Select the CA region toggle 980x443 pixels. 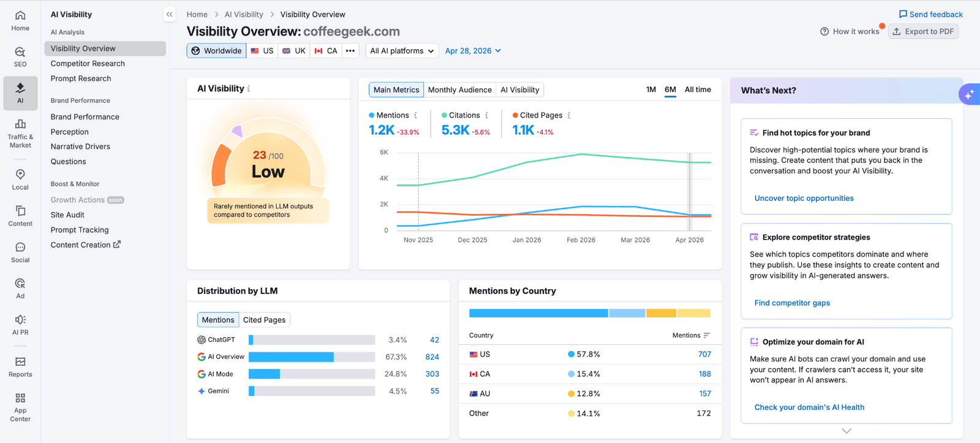(x=326, y=51)
